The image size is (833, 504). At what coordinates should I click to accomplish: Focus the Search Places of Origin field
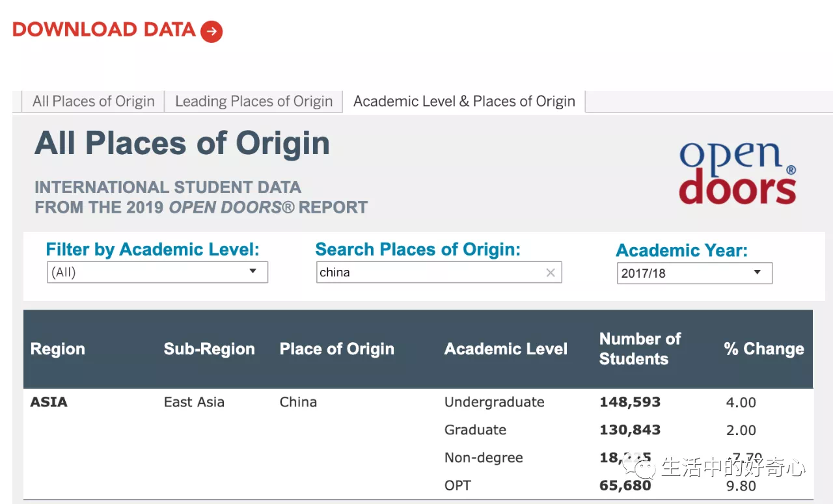(430, 273)
